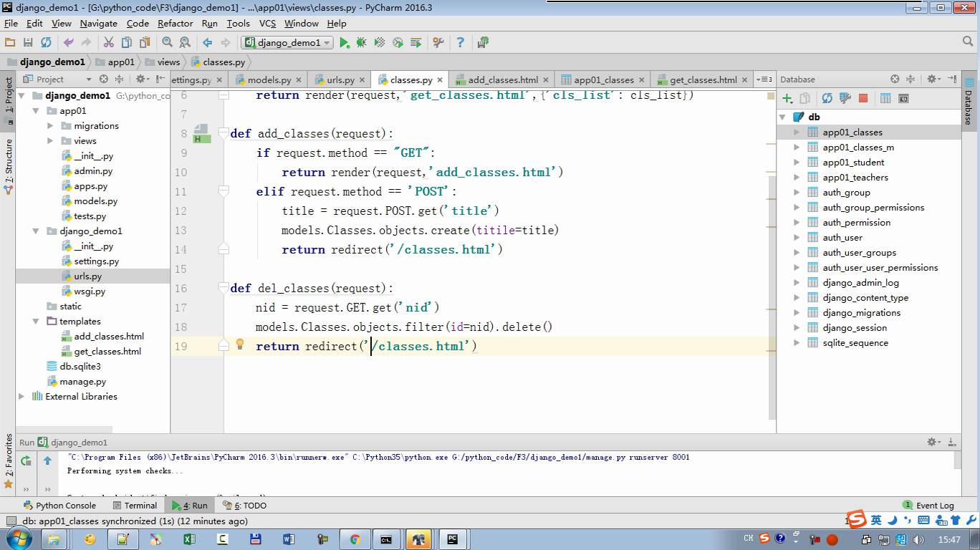
Task: Open Help with the question mark icon
Action: coord(460,43)
